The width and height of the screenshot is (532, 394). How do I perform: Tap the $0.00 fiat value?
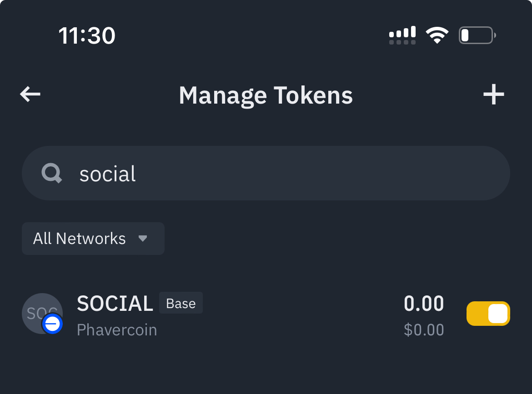pyautogui.click(x=424, y=330)
